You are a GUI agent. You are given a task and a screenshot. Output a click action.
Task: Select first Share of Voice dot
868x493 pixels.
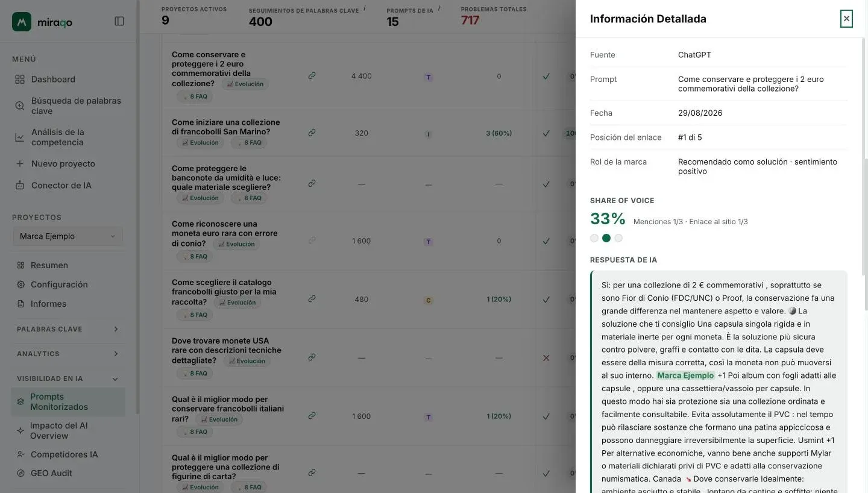click(594, 238)
